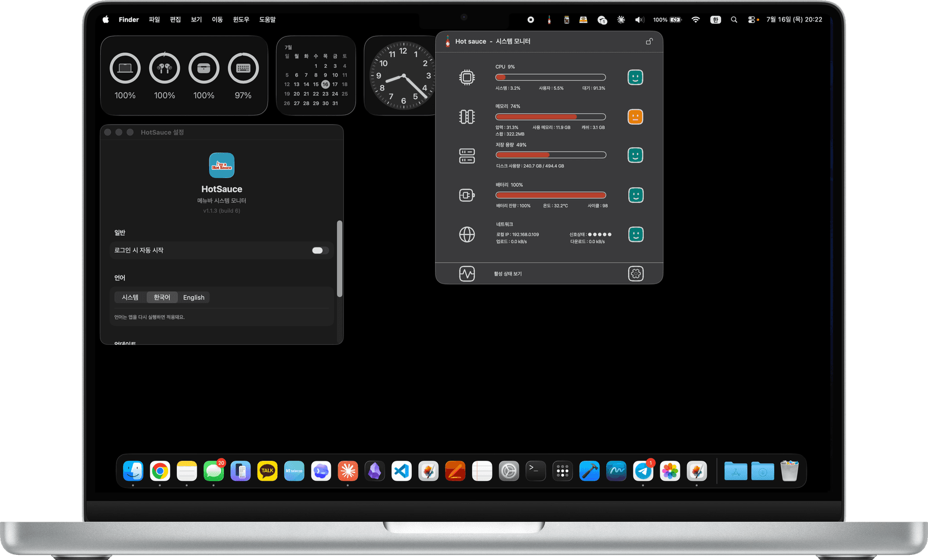Click the battery level progress bar
The width and height of the screenshot is (928, 560).
coord(550,195)
